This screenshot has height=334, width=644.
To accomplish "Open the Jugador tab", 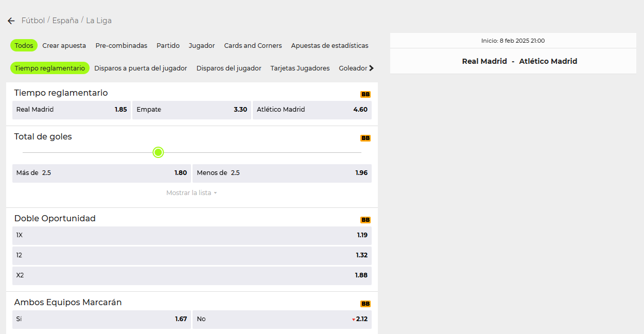I will pos(202,46).
